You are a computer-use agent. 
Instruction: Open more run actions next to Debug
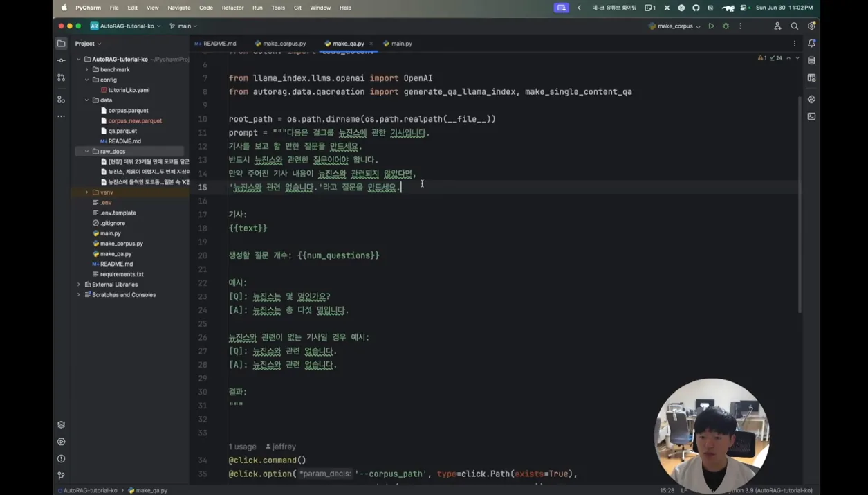740,26
